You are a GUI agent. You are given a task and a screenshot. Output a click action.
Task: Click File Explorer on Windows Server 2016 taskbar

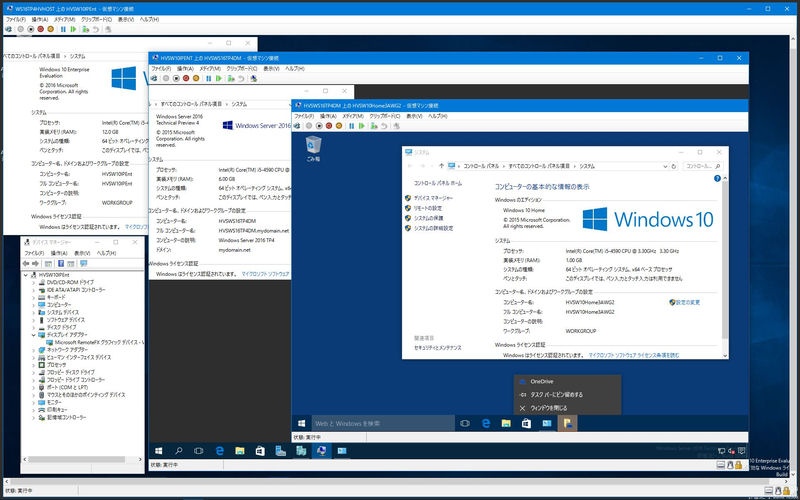(239, 451)
